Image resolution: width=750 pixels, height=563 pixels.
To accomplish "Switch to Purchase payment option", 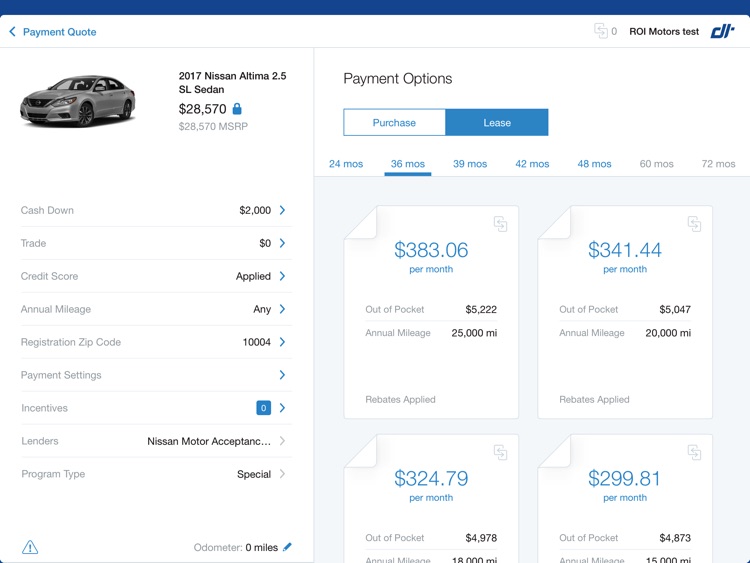I will click(394, 122).
